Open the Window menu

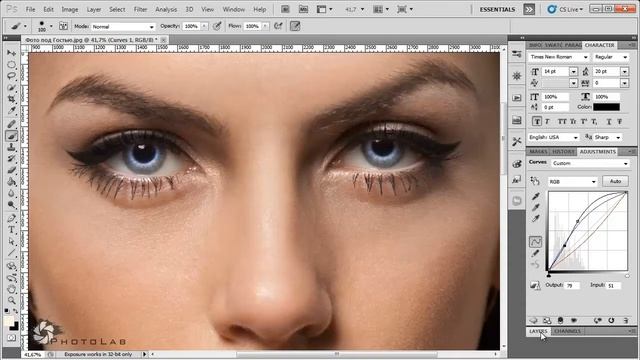pos(233,9)
